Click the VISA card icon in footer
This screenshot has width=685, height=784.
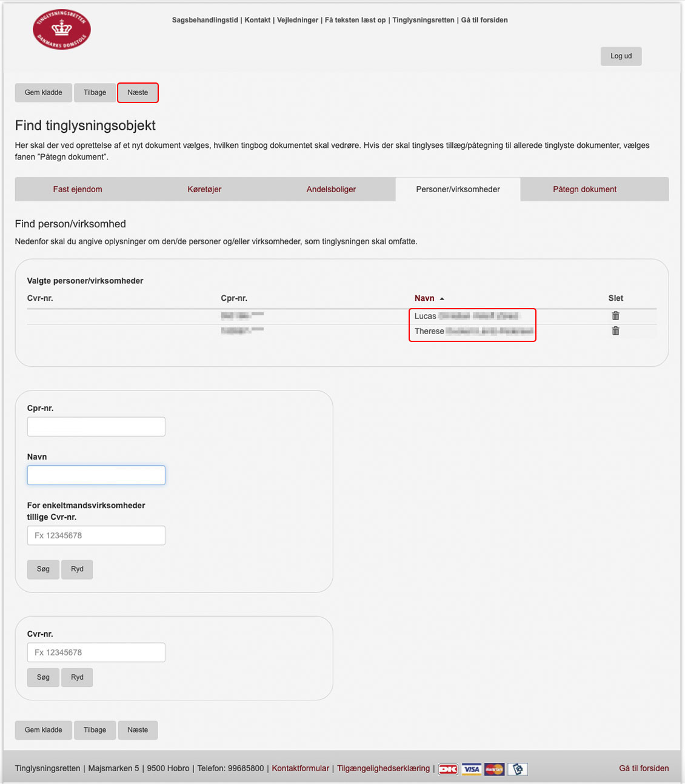tap(471, 769)
